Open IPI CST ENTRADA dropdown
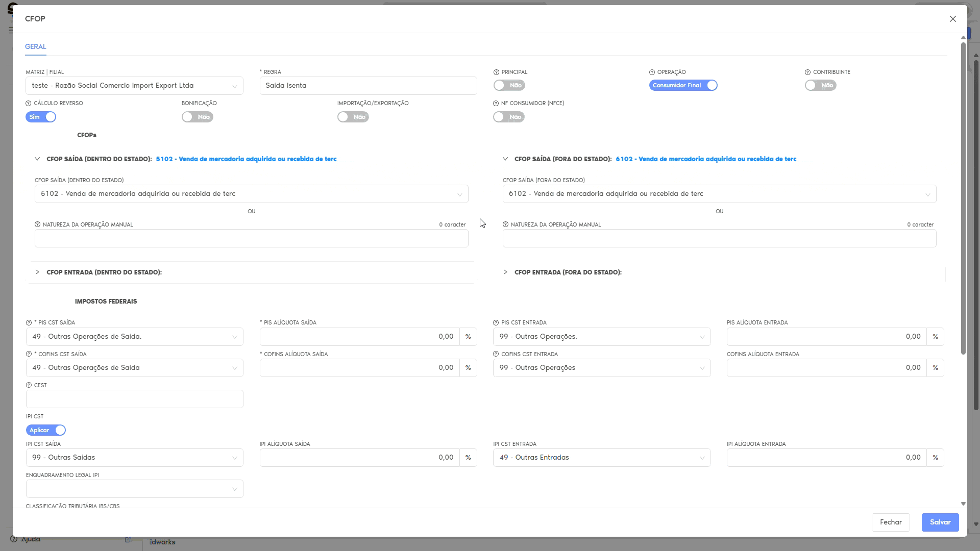The width and height of the screenshot is (980, 551). (602, 458)
